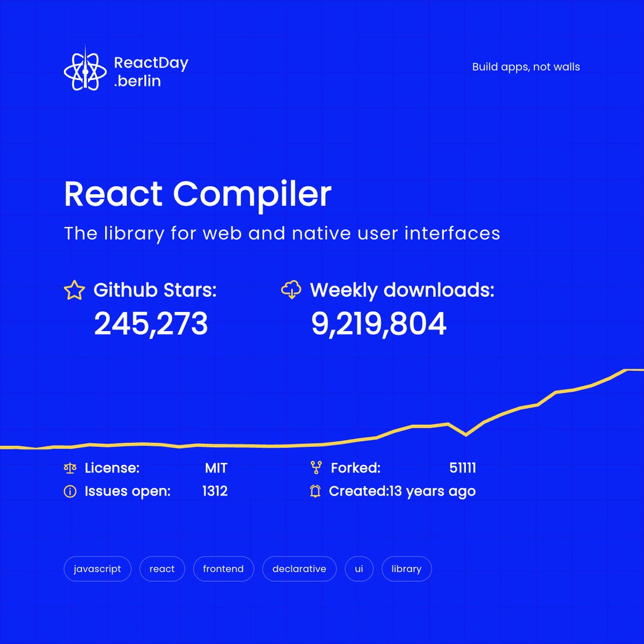Viewport: 644px width, 644px height.
Task: Click the star icon beside Github Stars
Action: [x=75, y=290]
